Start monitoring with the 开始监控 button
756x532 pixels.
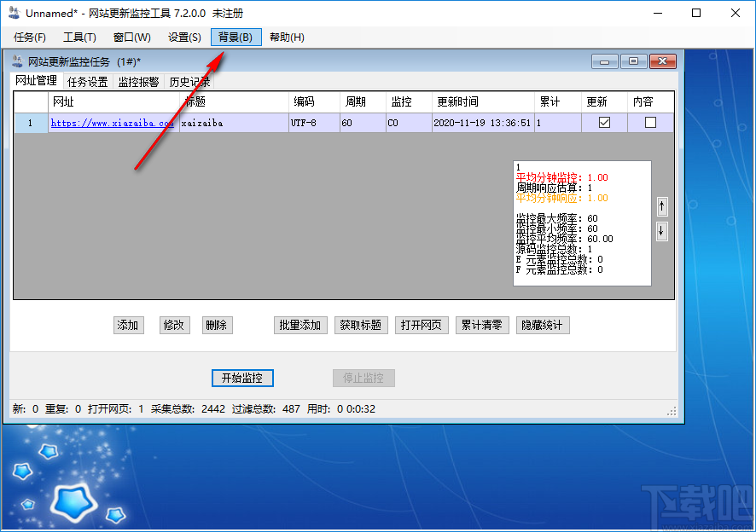[x=241, y=378]
